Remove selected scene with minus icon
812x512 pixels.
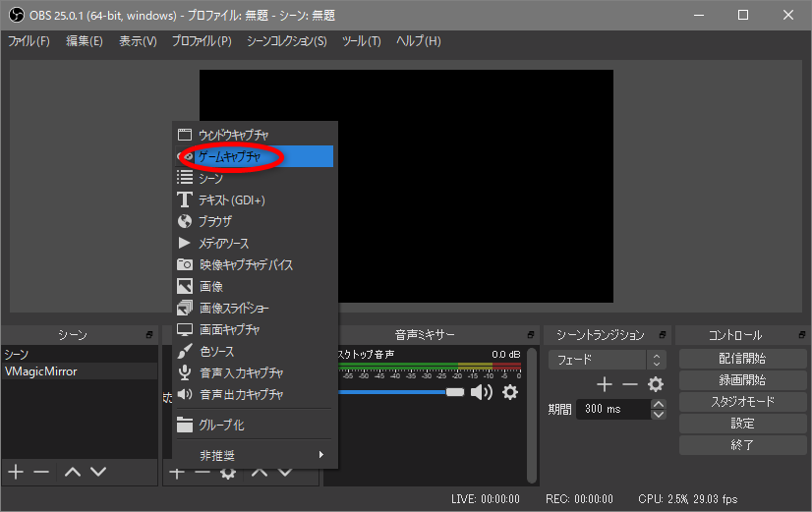coord(41,472)
